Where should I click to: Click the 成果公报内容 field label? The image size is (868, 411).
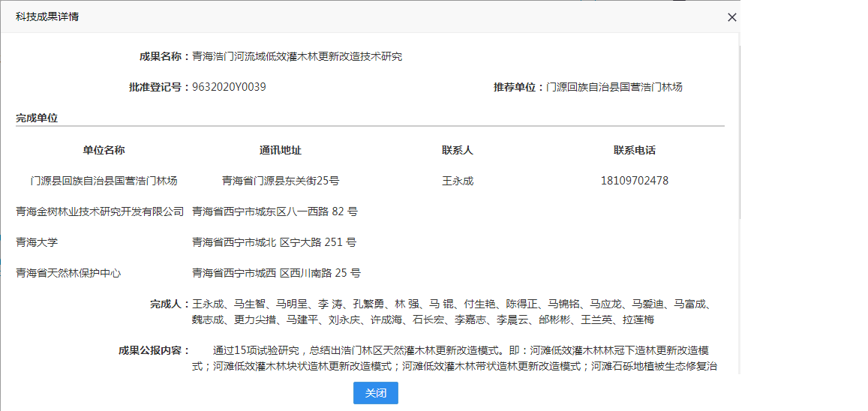point(155,350)
